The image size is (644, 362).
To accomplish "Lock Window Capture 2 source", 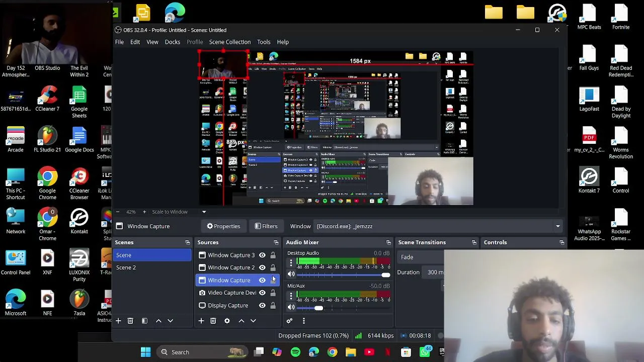I will click(x=273, y=267).
